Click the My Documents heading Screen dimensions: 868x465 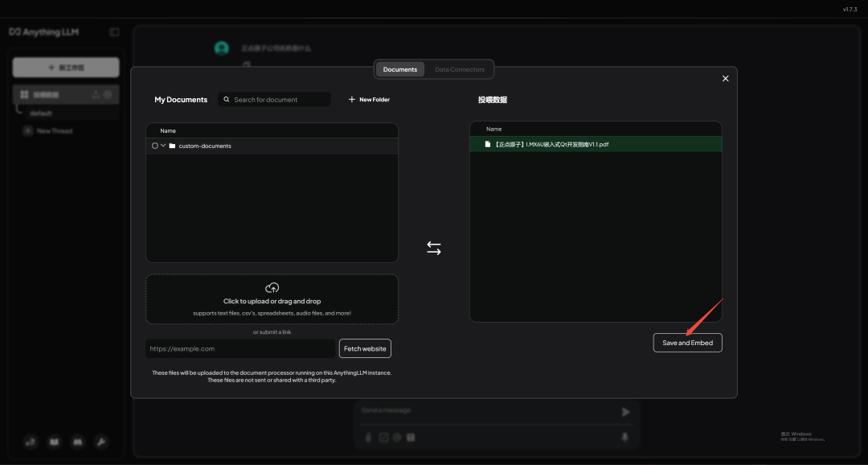pos(181,100)
